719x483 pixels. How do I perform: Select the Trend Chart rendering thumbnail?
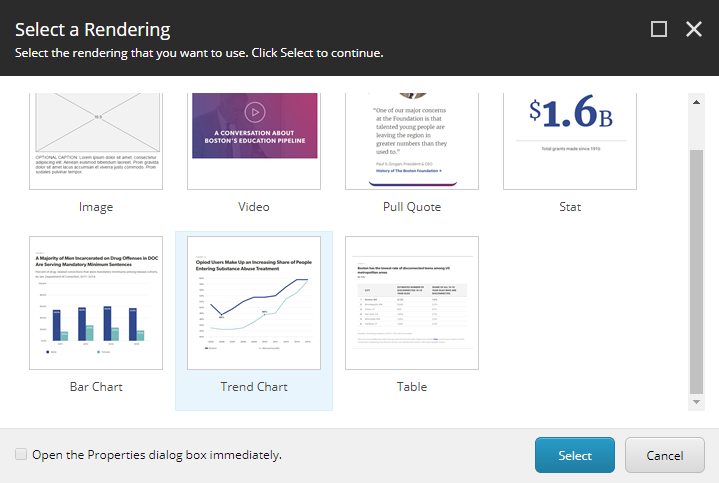tap(254, 303)
